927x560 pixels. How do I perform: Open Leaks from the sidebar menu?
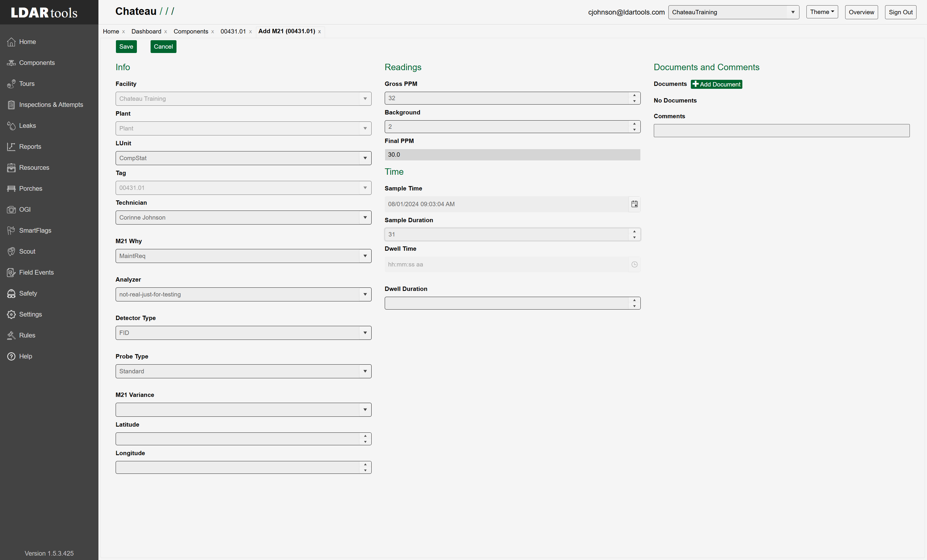pyautogui.click(x=27, y=126)
